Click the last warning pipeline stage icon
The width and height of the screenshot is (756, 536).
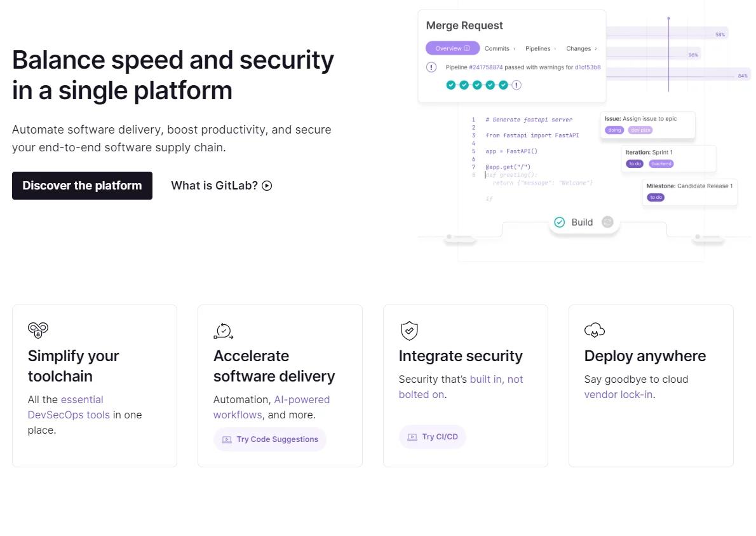(x=516, y=85)
